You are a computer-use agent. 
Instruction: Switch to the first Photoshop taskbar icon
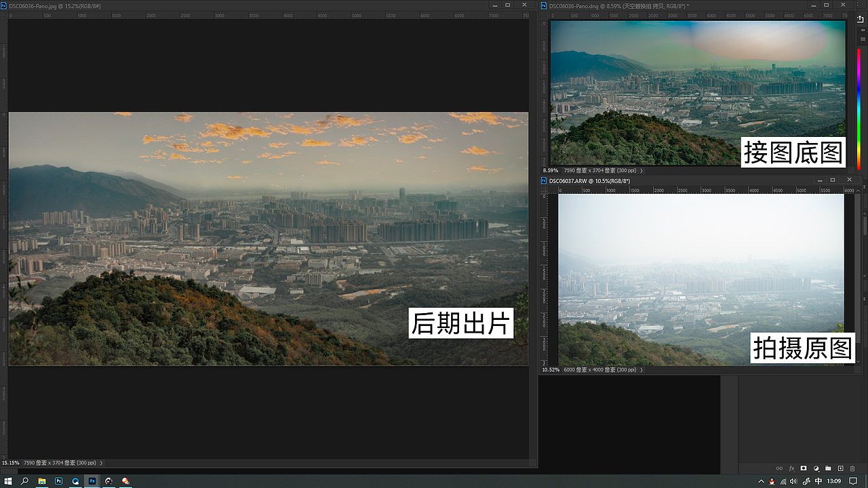click(59, 481)
